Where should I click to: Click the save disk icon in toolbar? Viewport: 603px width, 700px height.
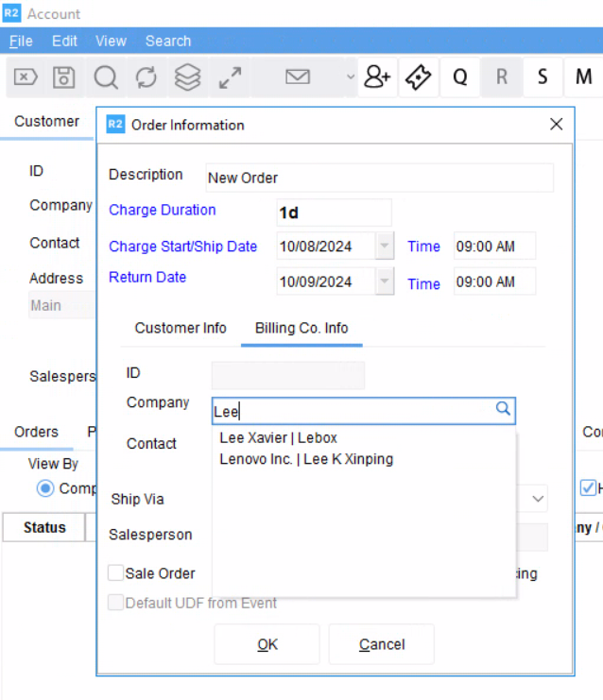(x=63, y=77)
